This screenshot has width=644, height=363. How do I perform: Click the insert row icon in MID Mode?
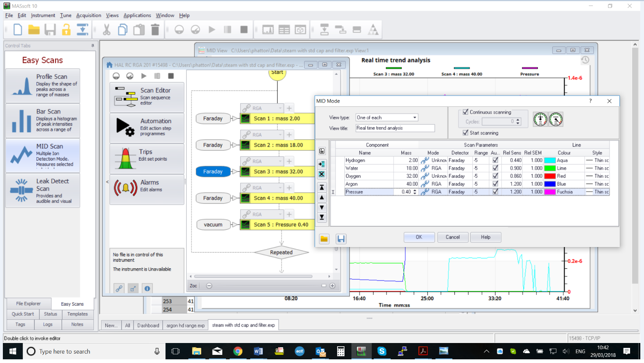(x=322, y=164)
